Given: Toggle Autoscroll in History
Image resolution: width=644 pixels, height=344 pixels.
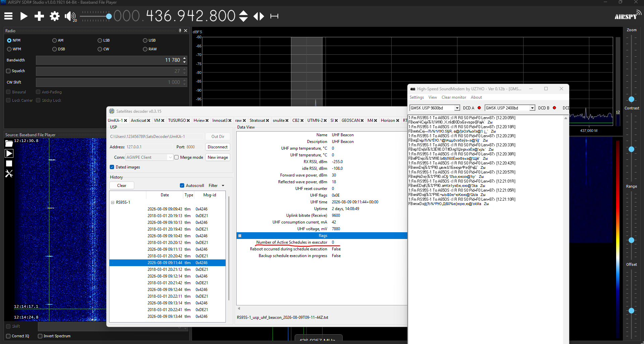Looking at the screenshot, I should tap(182, 186).
